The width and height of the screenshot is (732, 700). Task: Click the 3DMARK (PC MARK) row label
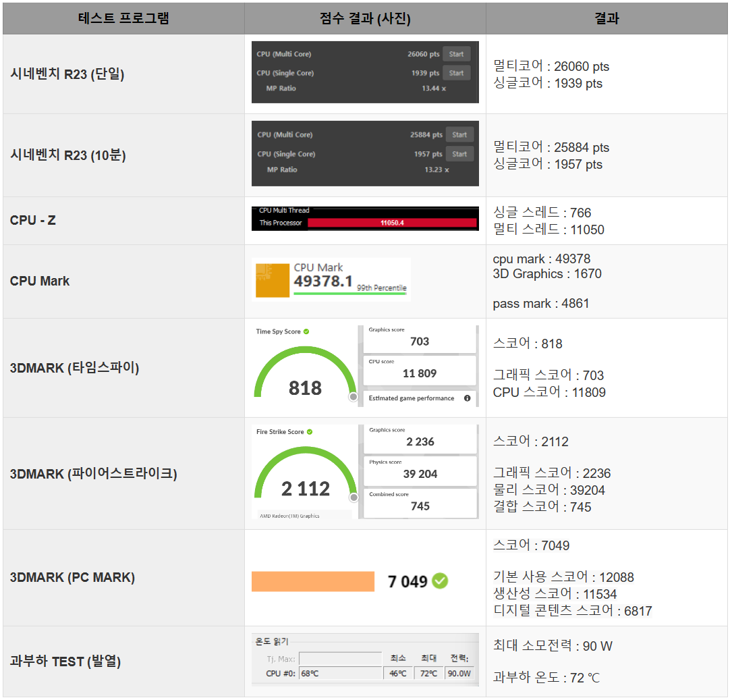pos(72,578)
